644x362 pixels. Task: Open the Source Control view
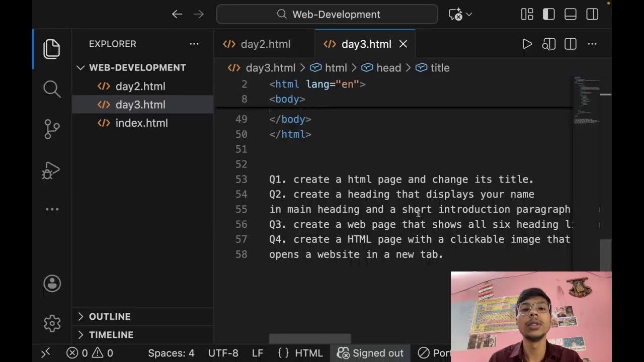(x=52, y=129)
